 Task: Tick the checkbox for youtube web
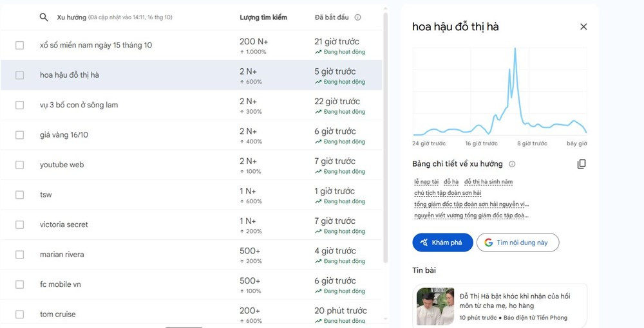20,165
